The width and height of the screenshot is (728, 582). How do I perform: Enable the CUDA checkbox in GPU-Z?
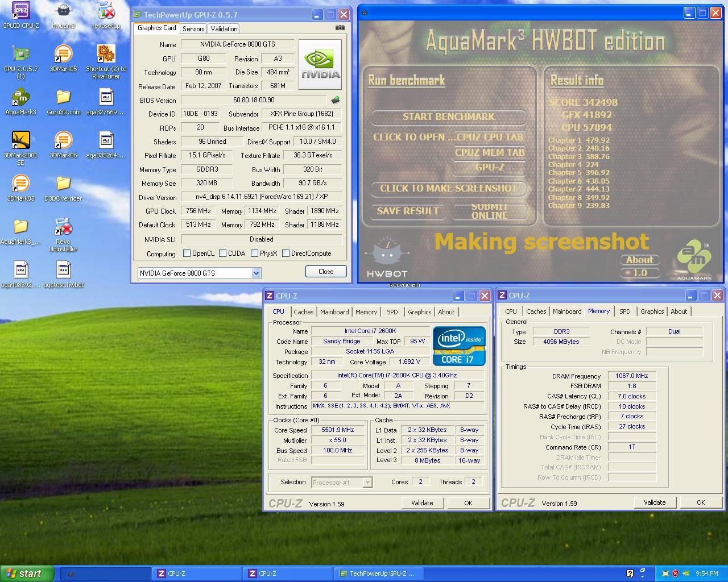click(222, 253)
